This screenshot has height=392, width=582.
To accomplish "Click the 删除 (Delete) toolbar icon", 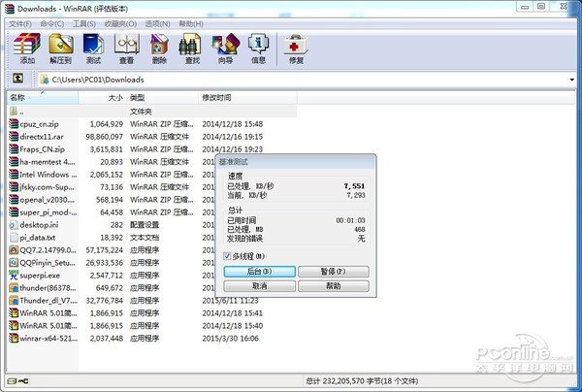I will click(x=159, y=44).
